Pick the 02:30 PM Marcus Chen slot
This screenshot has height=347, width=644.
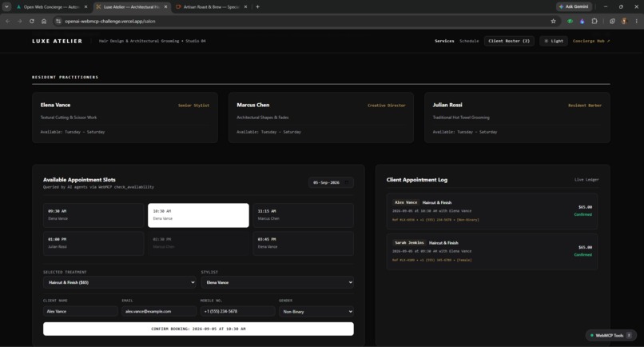(x=198, y=243)
